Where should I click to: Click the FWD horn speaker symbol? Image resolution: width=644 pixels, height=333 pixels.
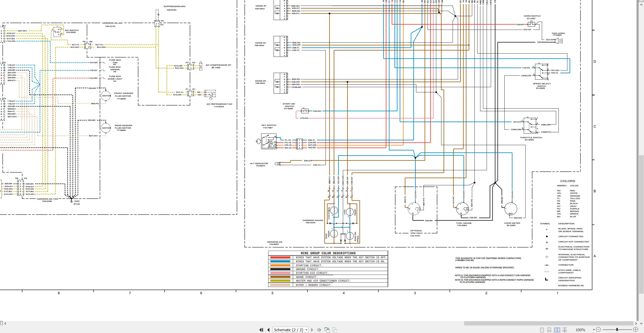[x=559, y=41]
